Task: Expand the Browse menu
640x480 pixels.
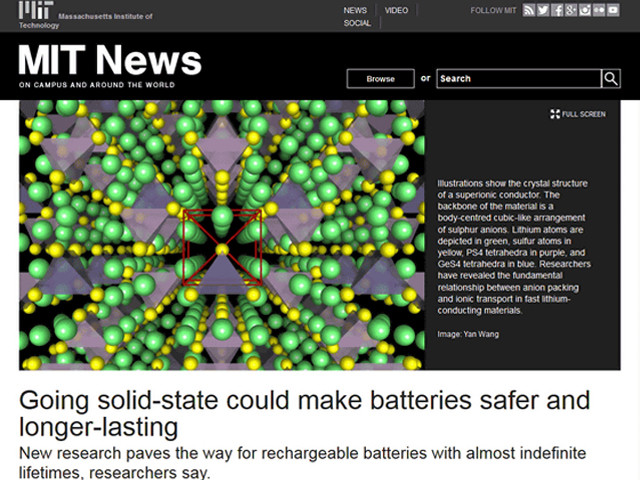Action: pyautogui.click(x=380, y=78)
